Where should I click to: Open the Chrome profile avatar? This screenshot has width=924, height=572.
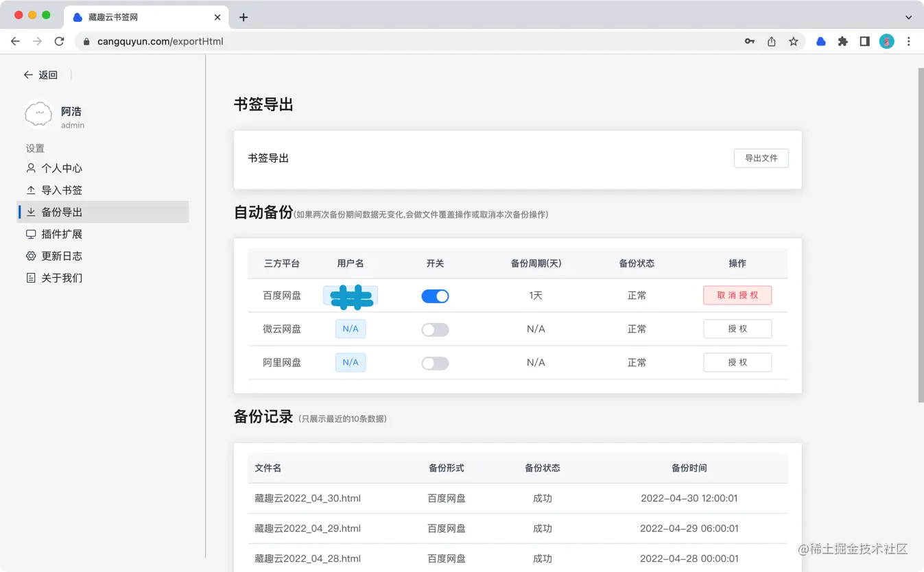887,41
